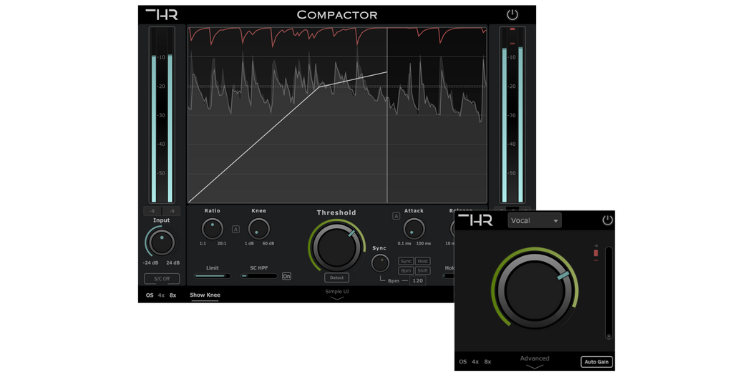Adjust the Attack knob

click(x=414, y=229)
